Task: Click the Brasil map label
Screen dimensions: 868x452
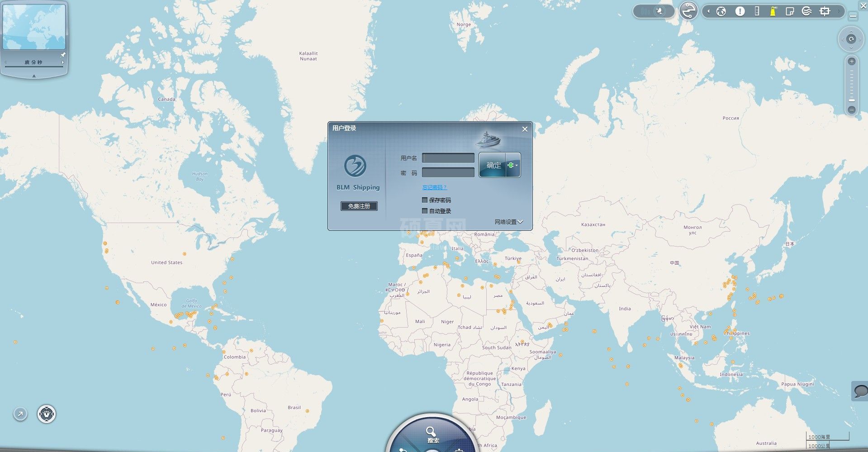Action: coord(294,407)
